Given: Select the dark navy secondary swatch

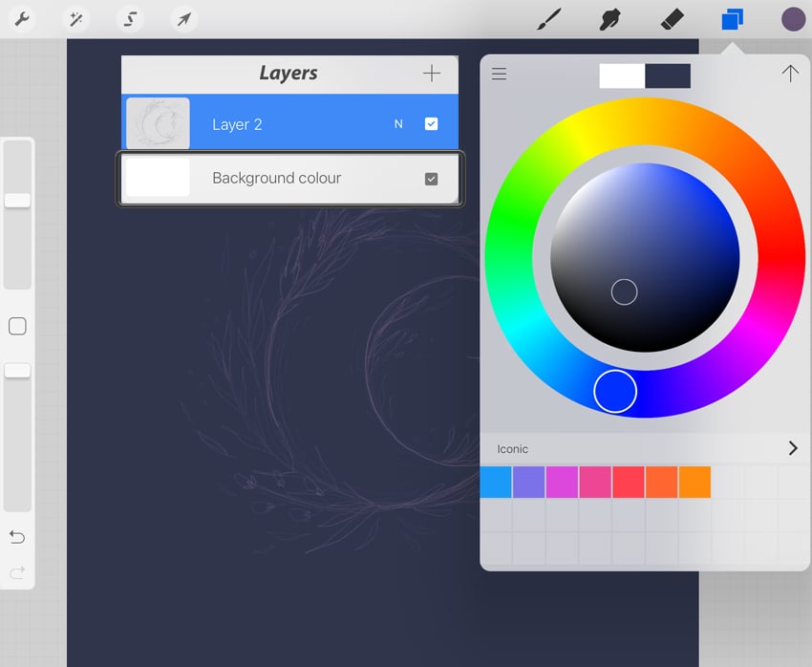Looking at the screenshot, I should (668, 76).
